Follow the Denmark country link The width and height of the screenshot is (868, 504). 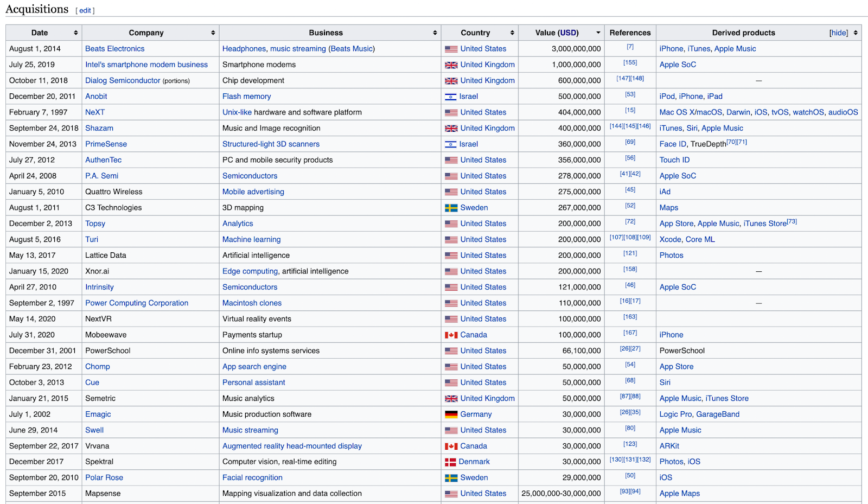pos(474,462)
